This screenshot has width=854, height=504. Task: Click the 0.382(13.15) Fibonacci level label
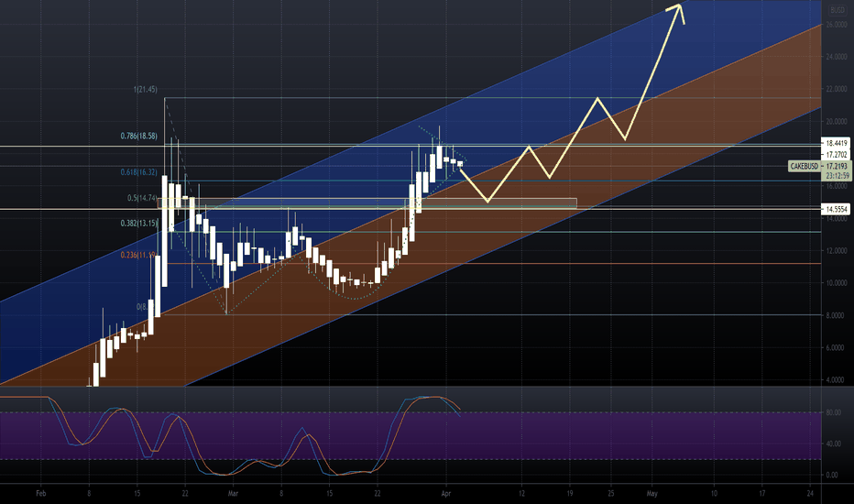tap(139, 224)
